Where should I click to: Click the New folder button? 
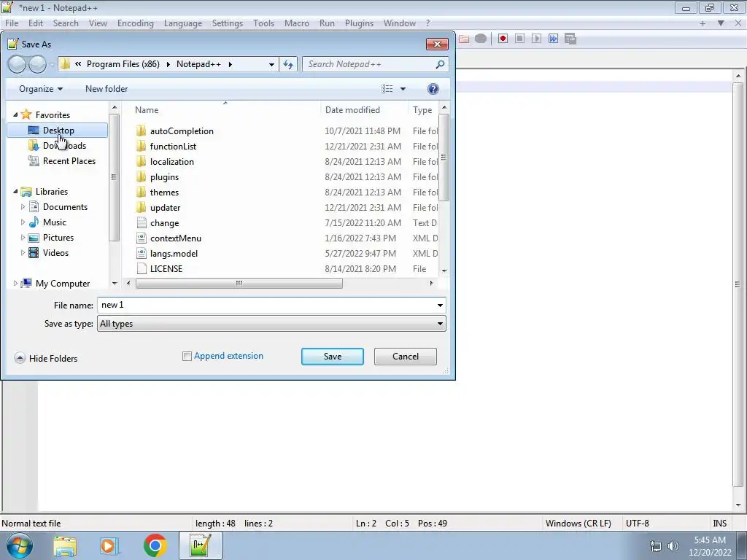(x=107, y=89)
